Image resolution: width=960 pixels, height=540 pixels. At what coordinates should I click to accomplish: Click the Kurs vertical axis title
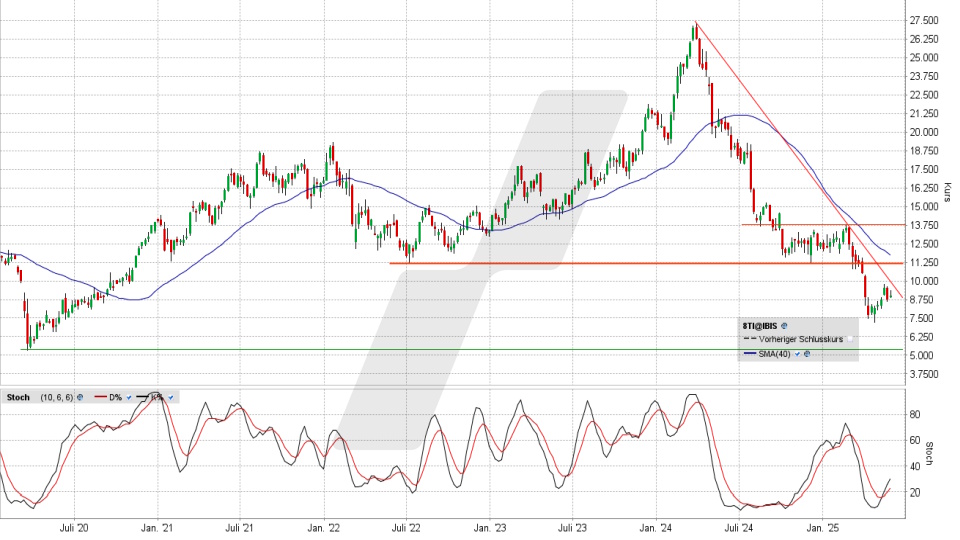pos(948,192)
